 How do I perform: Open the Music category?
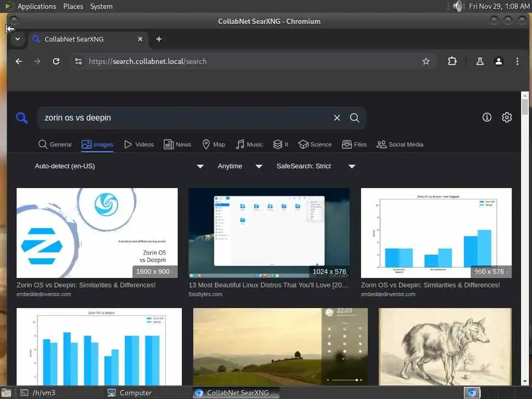coord(249,144)
